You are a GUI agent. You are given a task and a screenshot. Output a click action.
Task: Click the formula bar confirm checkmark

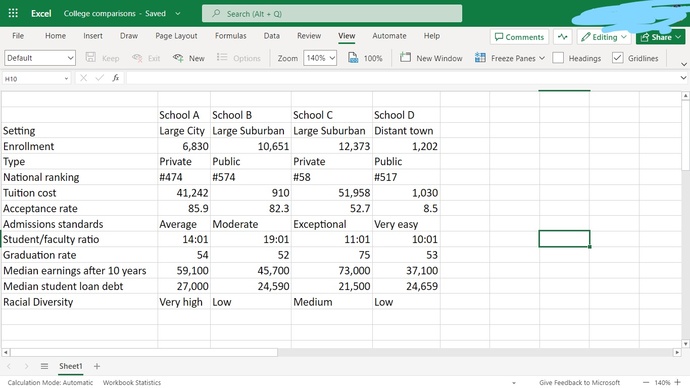[99, 78]
